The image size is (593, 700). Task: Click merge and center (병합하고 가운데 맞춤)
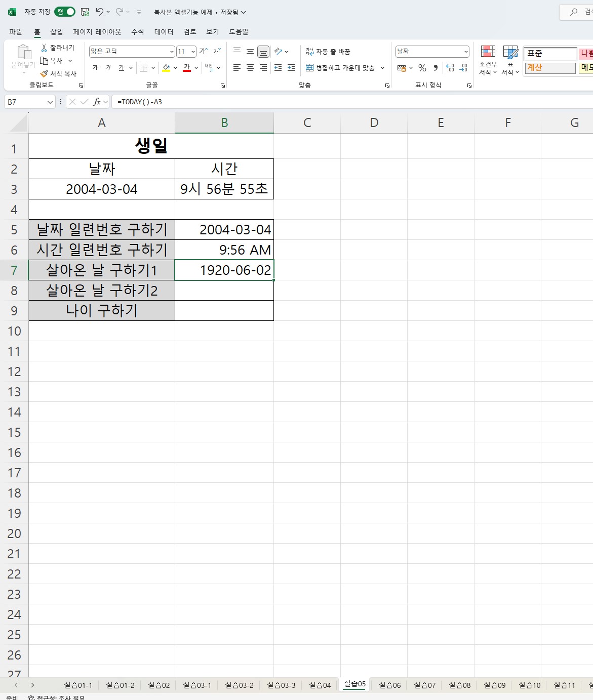pyautogui.click(x=340, y=68)
